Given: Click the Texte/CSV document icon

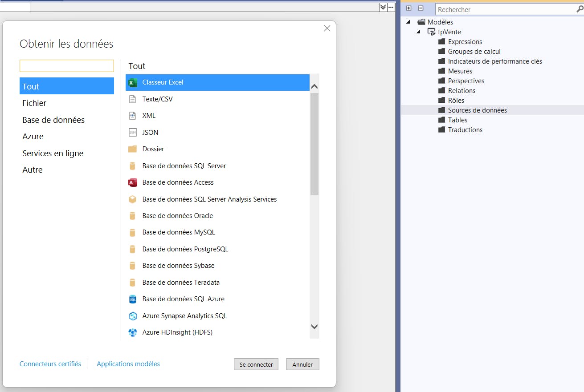Looking at the screenshot, I should point(132,99).
